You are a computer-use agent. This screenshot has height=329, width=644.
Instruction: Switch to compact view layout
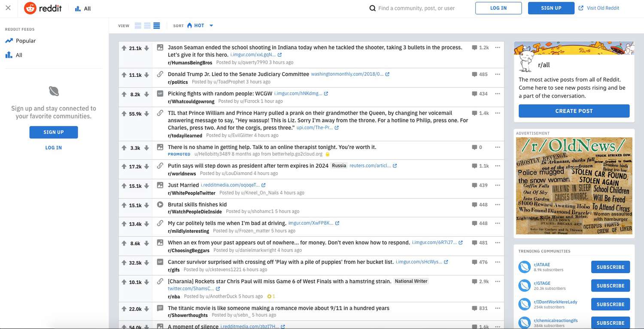coord(157,26)
